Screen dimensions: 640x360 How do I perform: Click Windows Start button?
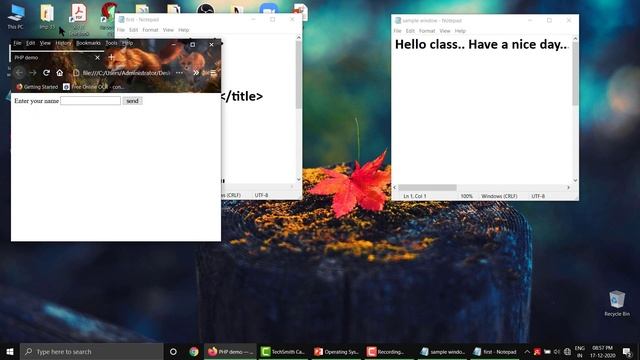(10, 351)
